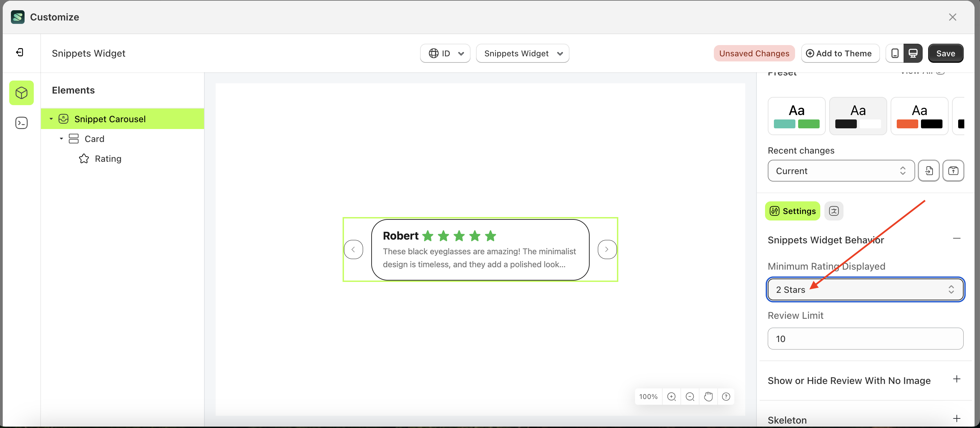Click the exit editor icon top left
Viewport: 980px width, 428px height.
20,52
